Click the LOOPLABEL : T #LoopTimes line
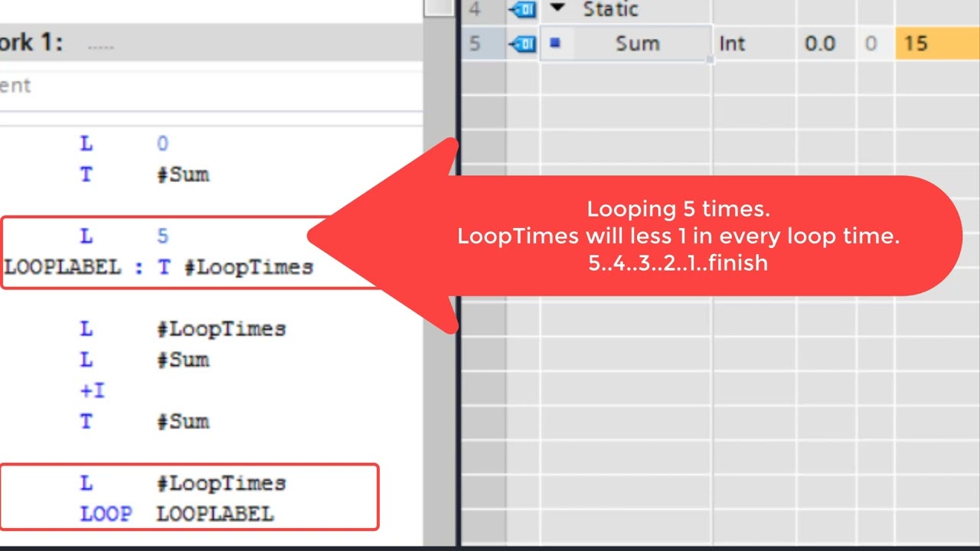The image size is (980, 551). click(x=158, y=267)
